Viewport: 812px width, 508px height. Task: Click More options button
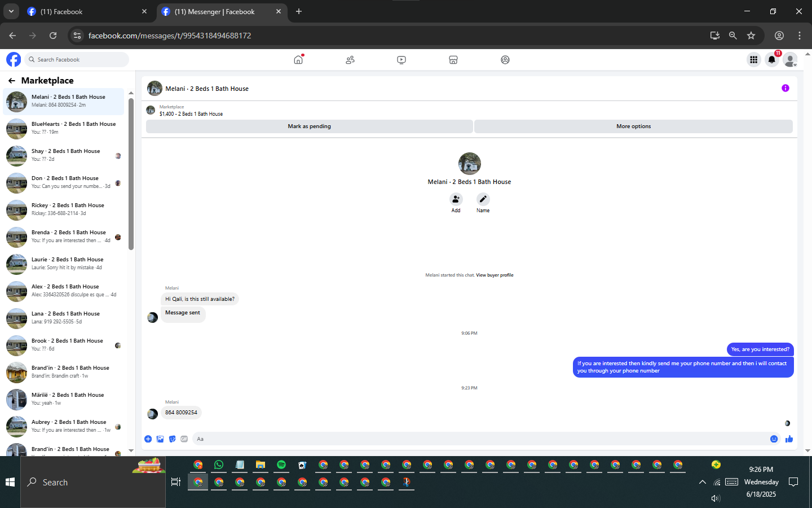(x=634, y=126)
